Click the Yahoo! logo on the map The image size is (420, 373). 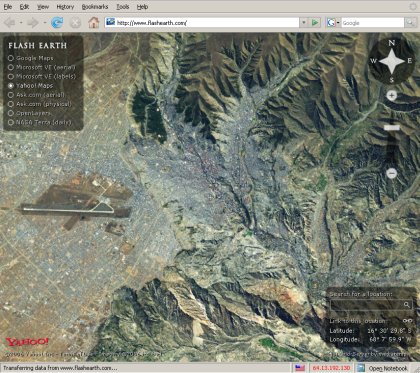point(27,342)
